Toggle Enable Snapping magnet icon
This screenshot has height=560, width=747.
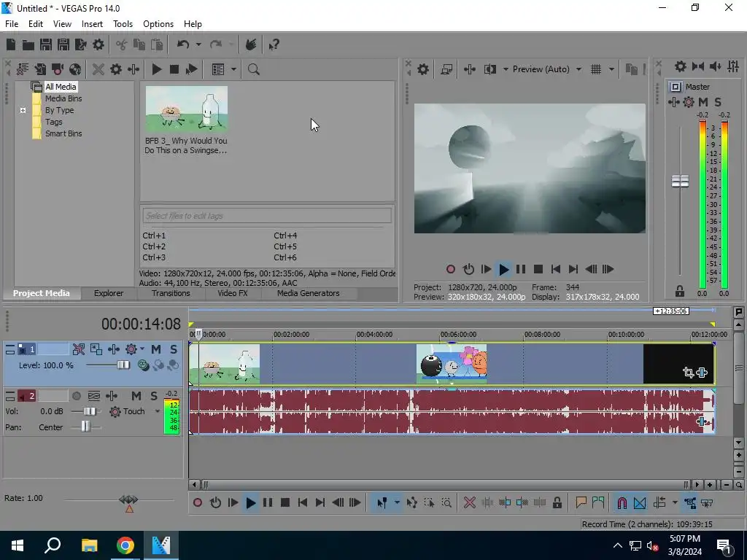pyautogui.click(x=622, y=502)
